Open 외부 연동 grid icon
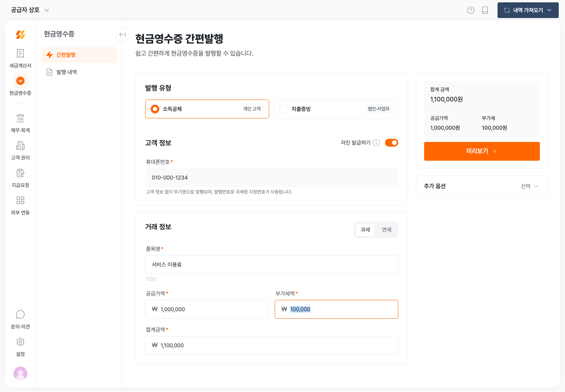Image resolution: width=565 pixels, height=392 pixels. [x=20, y=200]
